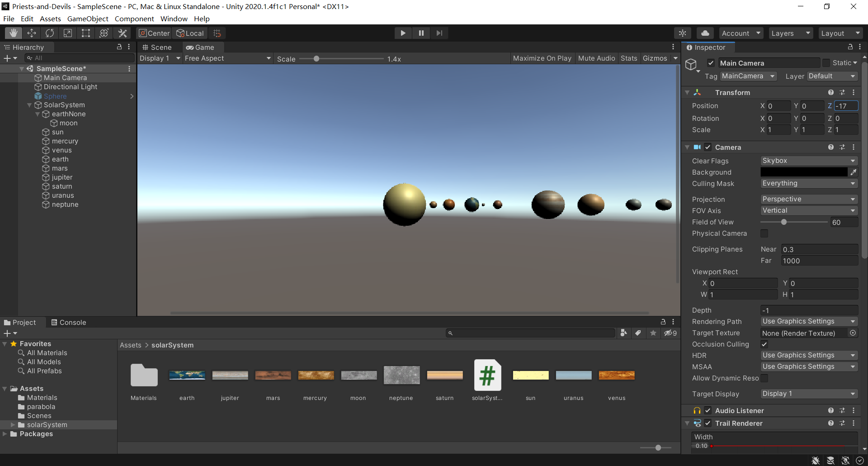The width and height of the screenshot is (868, 466).
Task: Select the Rect tool
Action: [86, 33]
